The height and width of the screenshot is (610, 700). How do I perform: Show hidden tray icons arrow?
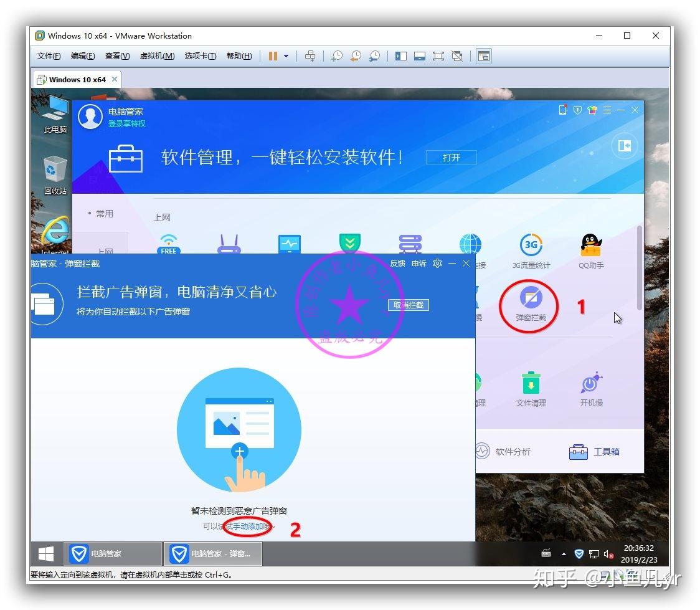pyautogui.click(x=564, y=554)
